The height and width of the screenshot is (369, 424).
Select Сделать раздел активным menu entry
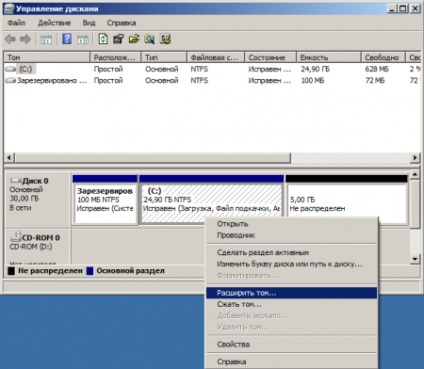tap(292, 253)
